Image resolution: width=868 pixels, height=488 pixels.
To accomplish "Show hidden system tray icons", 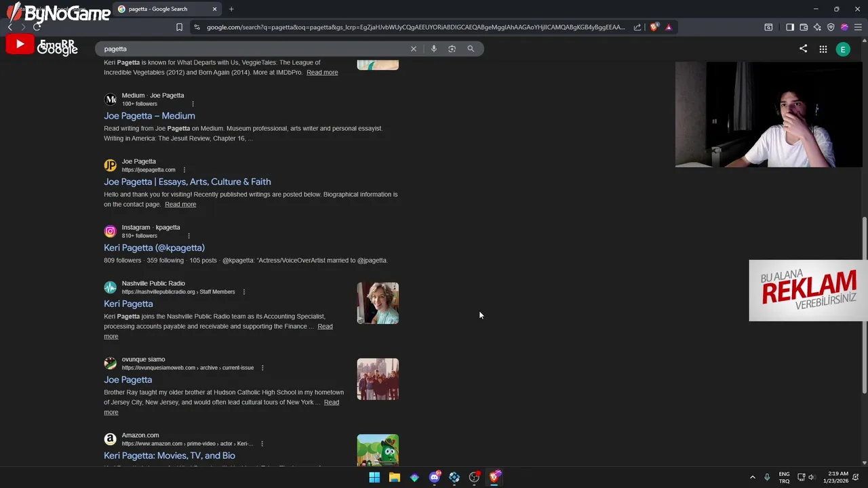I will click(x=752, y=477).
